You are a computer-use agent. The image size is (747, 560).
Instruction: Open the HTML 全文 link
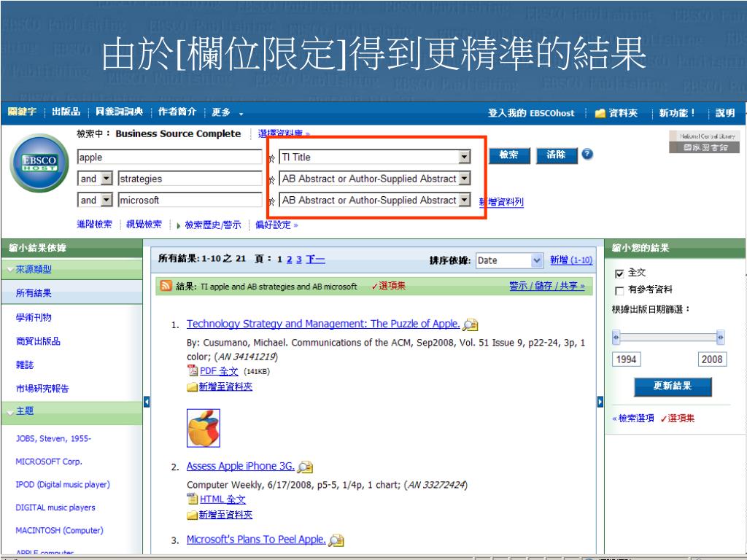point(222,499)
